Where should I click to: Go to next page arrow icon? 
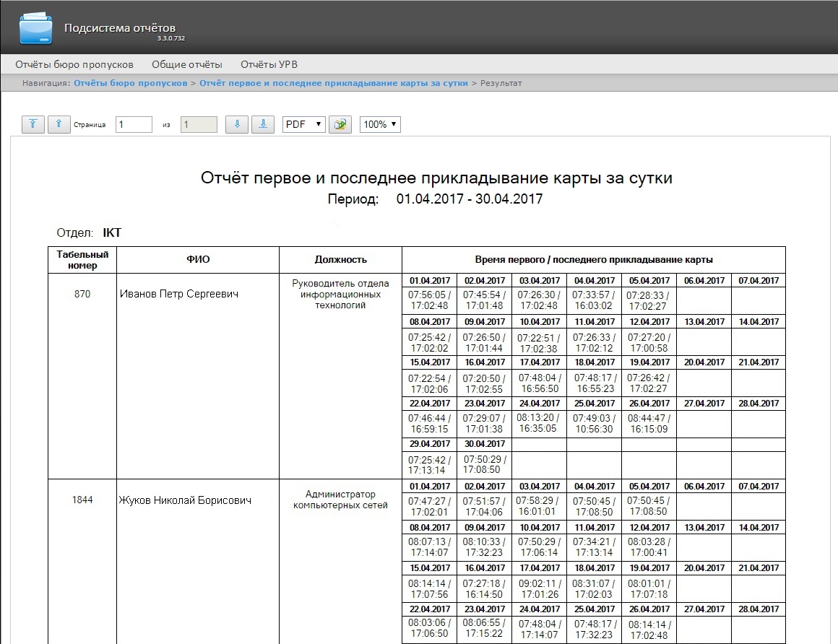pos(237,124)
